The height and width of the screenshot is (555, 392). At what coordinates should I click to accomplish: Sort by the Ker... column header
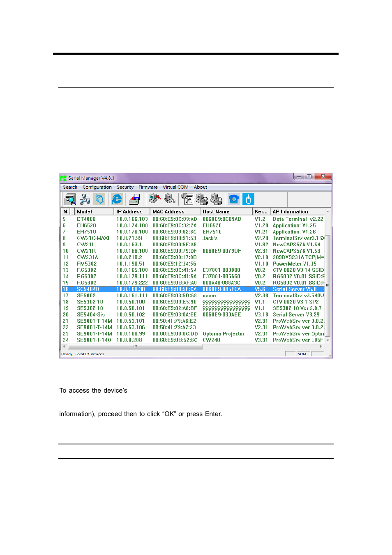click(261, 211)
